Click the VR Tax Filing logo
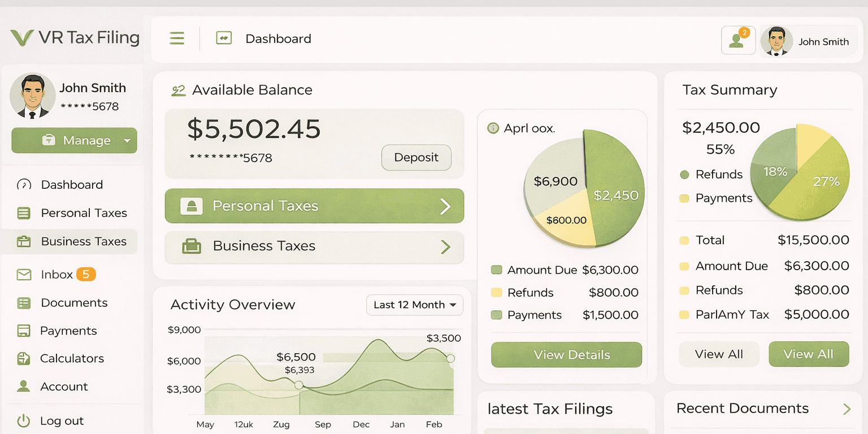 [x=75, y=38]
